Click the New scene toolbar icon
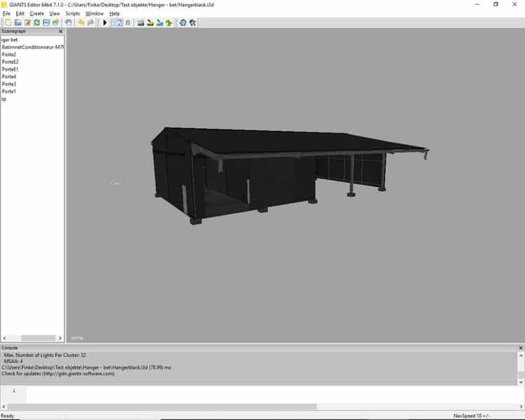 [x=8, y=22]
